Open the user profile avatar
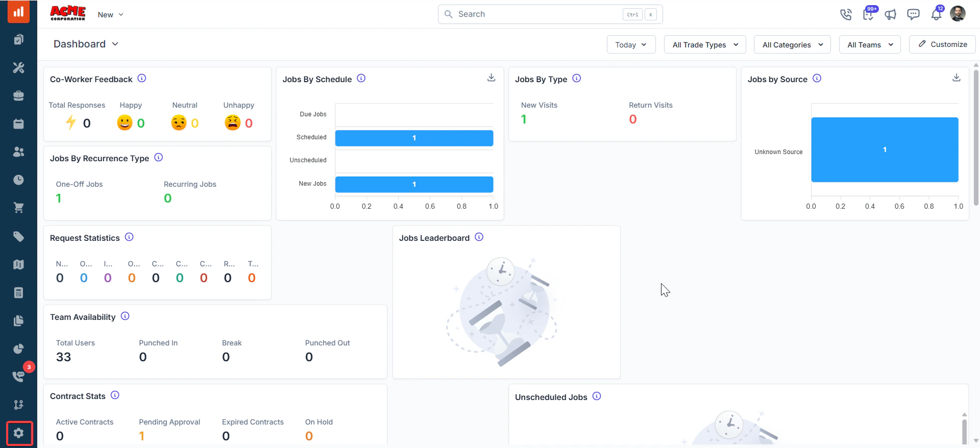The image size is (980, 448). click(958, 14)
